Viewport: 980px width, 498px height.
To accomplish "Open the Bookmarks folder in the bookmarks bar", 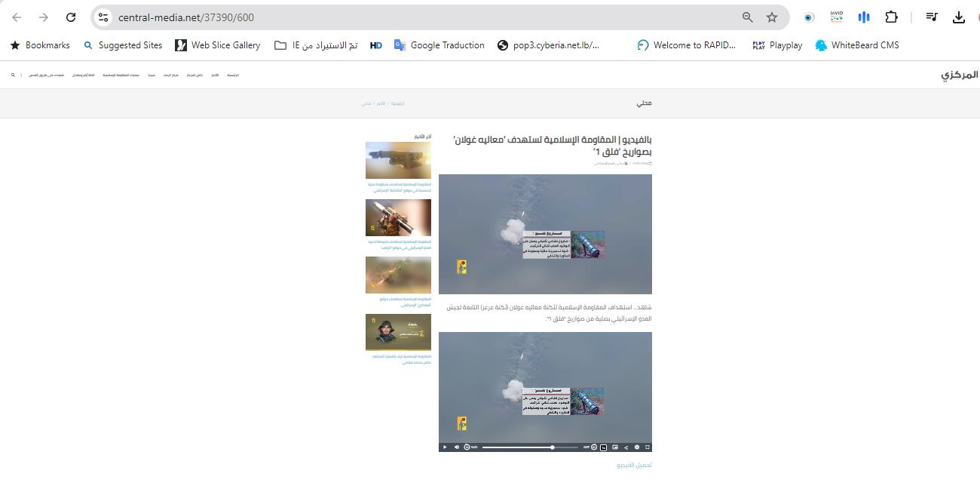I will [39, 45].
